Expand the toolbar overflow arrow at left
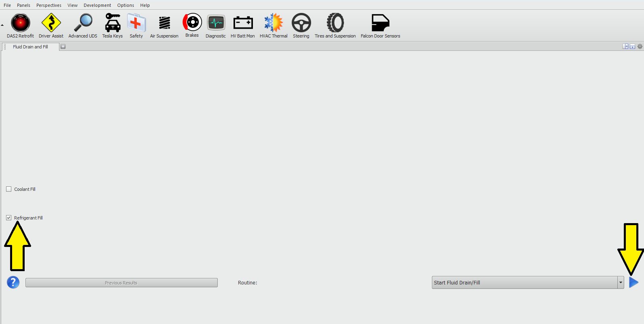Viewport: 644px width, 324px height. pyautogui.click(x=2, y=25)
